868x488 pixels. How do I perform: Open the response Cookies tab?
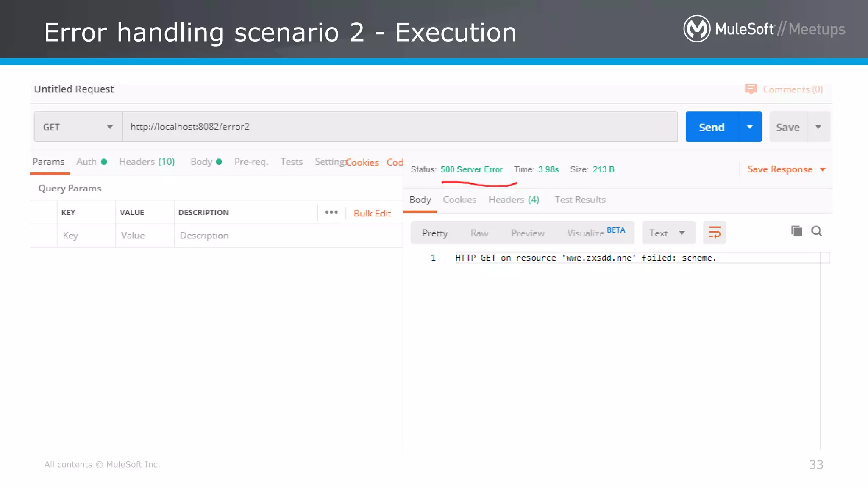(x=459, y=200)
